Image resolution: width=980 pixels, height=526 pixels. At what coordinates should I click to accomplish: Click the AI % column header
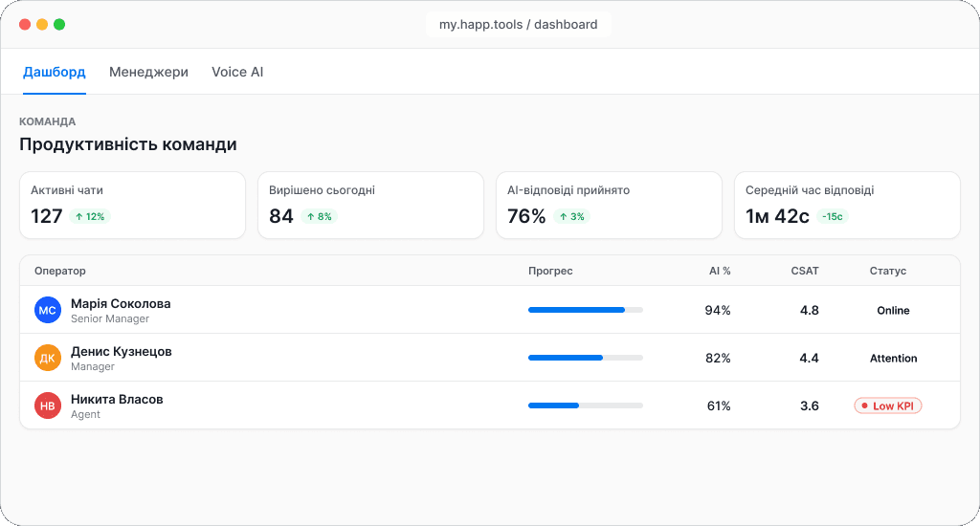(x=720, y=271)
